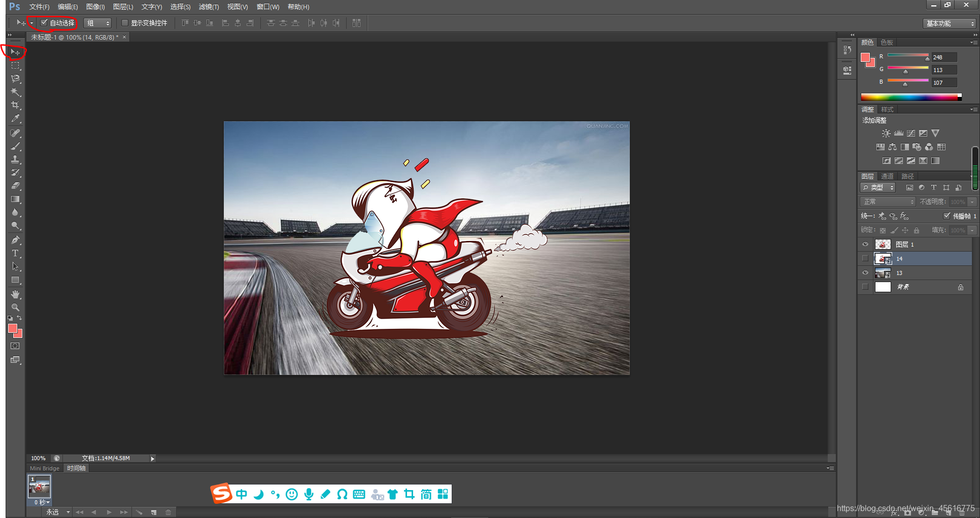
Task: Select the Pen tool
Action: 15,240
